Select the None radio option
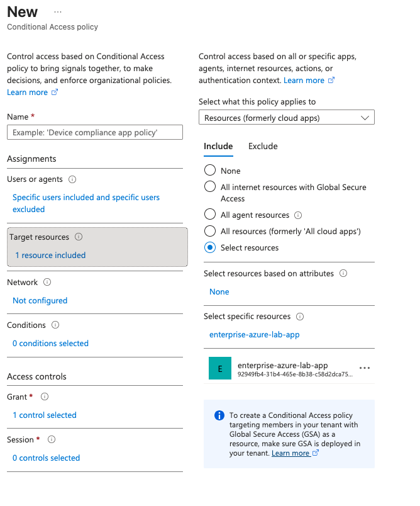Viewport: 420px width, 506px height. [210, 170]
